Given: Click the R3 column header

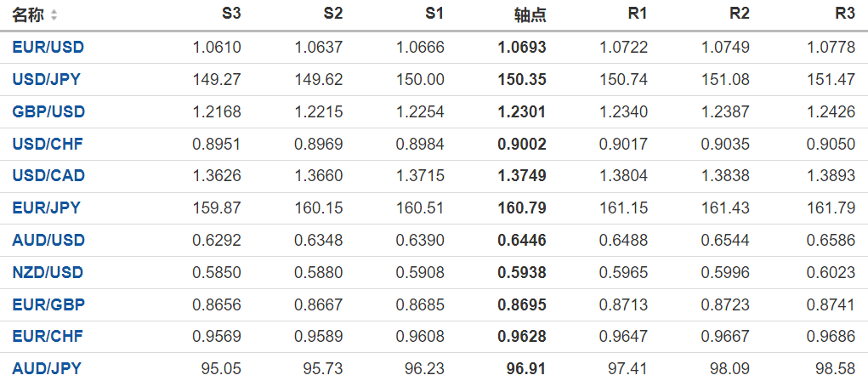Looking at the screenshot, I should coord(844,14).
